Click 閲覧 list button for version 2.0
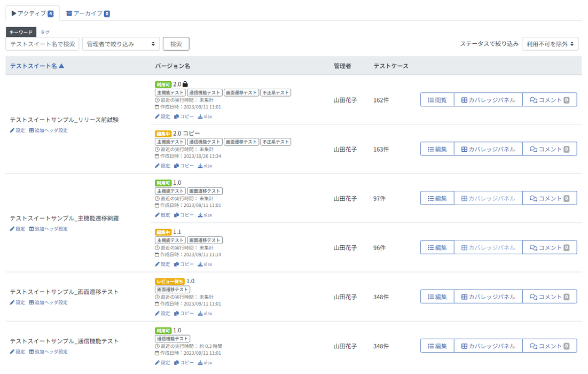 coord(437,100)
